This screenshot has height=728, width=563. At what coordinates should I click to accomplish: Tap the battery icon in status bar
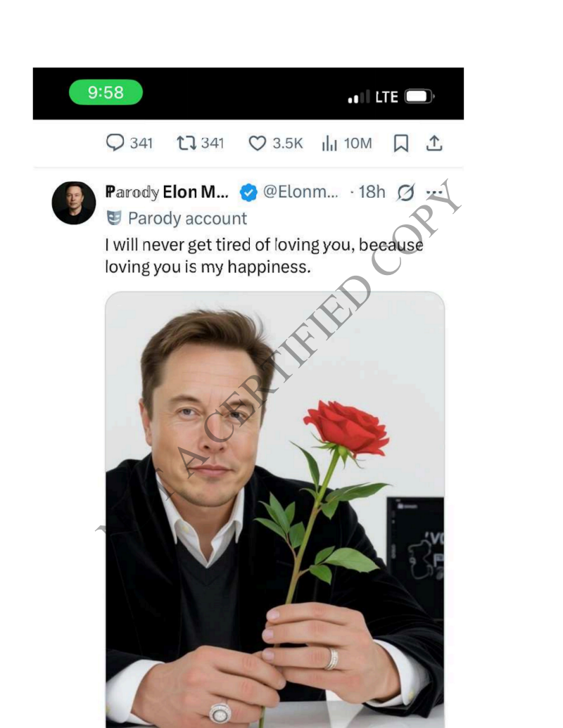(419, 96)
